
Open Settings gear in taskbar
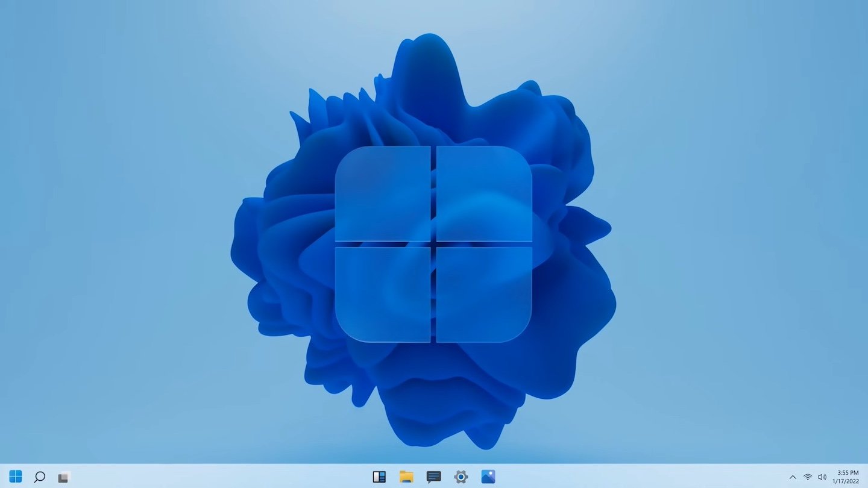point(461,477)
